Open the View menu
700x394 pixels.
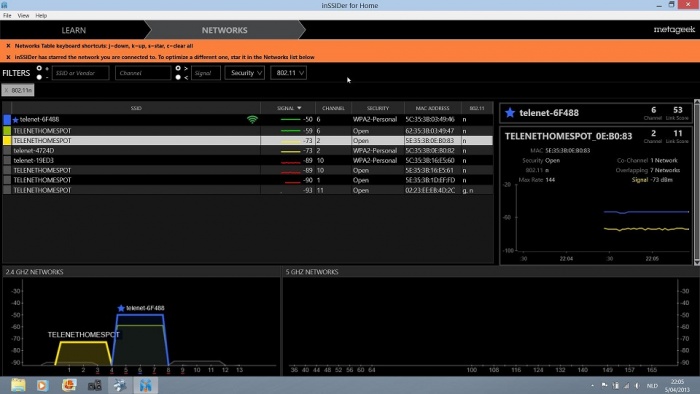click(23, 16)
